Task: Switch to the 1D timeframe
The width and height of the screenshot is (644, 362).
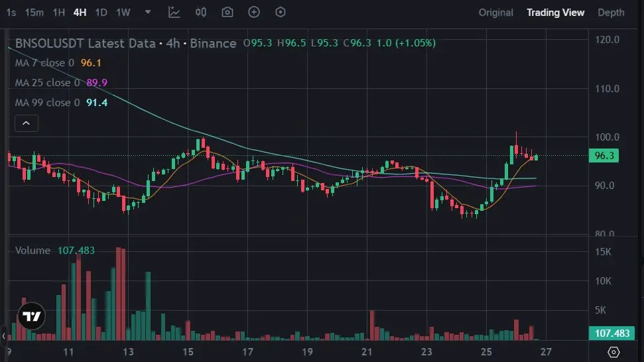Action: coord(101,13)
